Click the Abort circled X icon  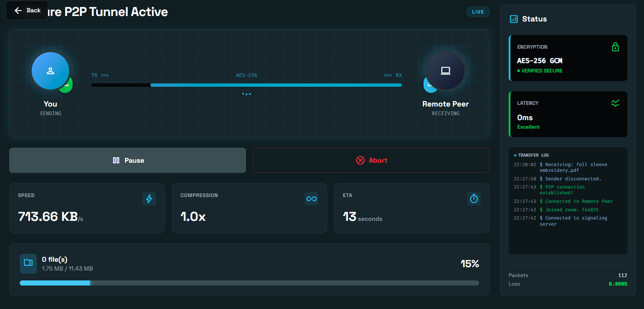click(360, 160)
